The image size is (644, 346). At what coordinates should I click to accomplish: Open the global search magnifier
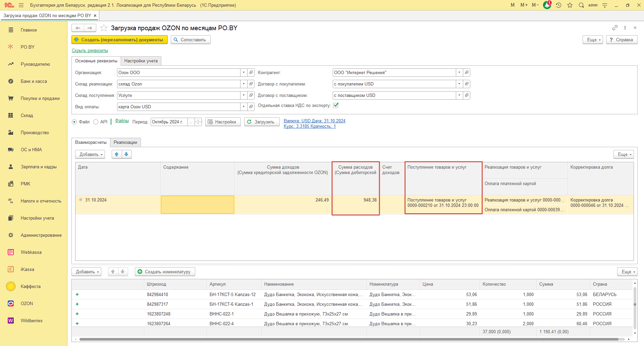(x=581, y=5)
